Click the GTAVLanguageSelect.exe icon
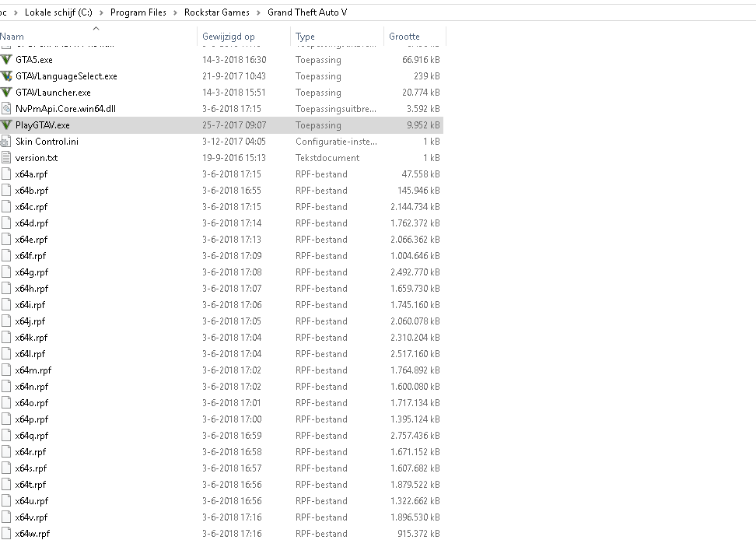 (6, 76)
